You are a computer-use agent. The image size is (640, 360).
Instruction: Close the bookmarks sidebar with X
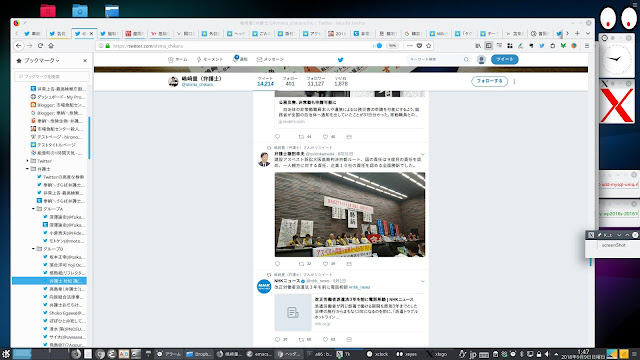pos(85,60)
